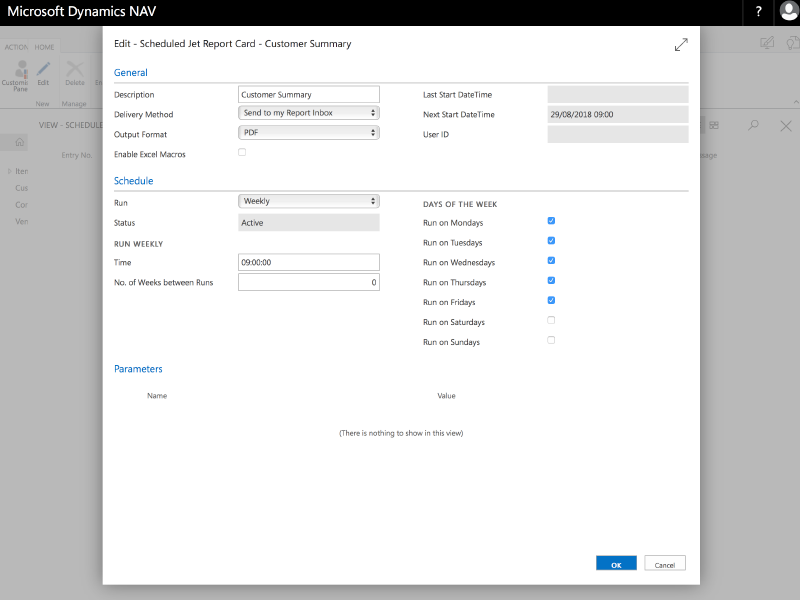
Task: Uncheck Run on Thursdays
Action: pyautogui.click(x=551, y=280)
